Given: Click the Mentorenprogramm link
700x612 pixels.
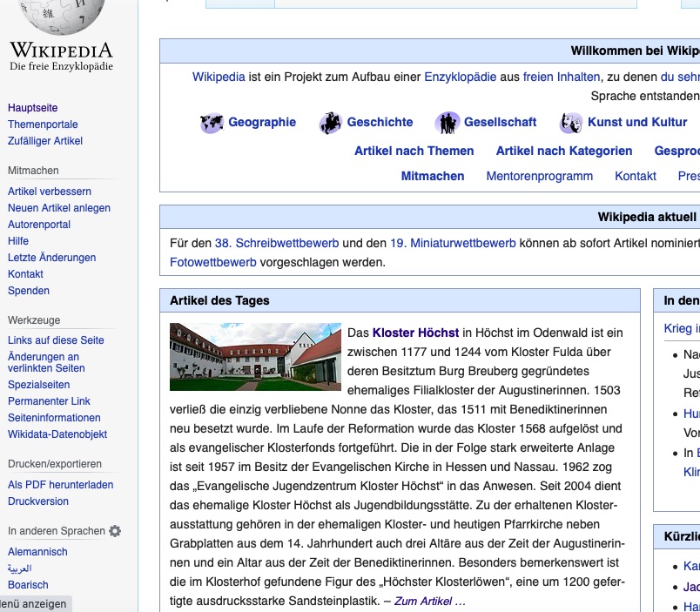Looking at the screenshot, I should coord(539,176).
